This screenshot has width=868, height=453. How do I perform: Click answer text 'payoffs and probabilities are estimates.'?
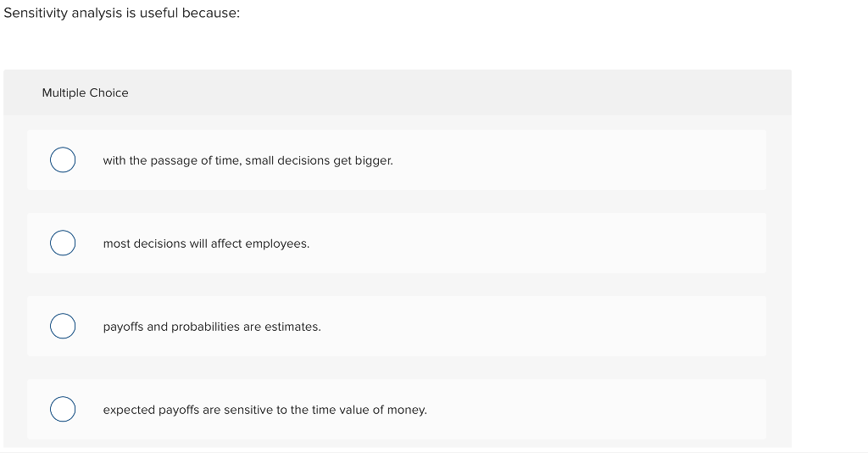(212, 327)
